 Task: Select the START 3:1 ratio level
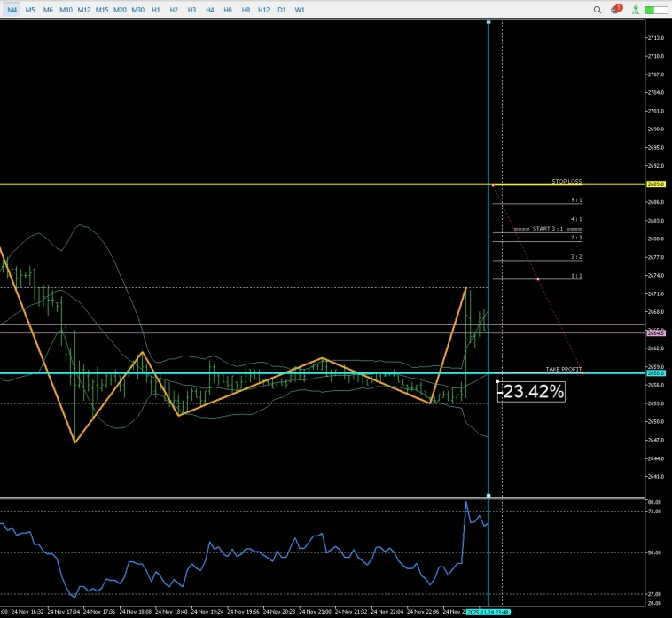coord(548,228)
